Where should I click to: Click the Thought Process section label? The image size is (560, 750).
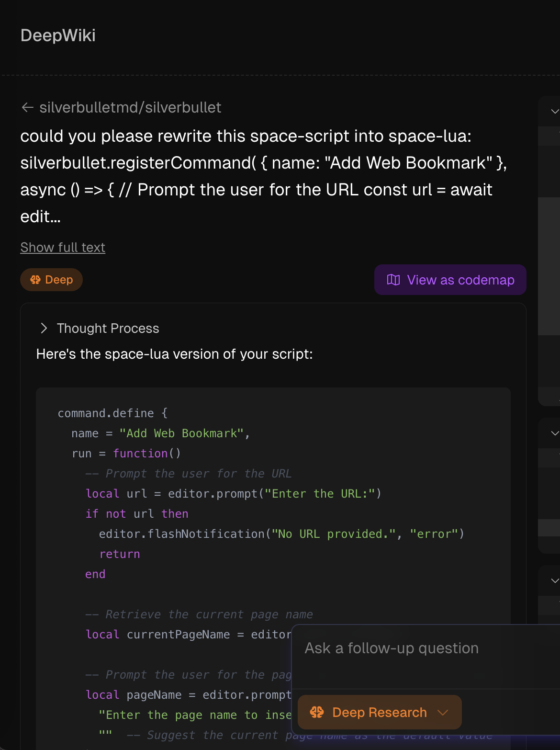coord(108,329)
